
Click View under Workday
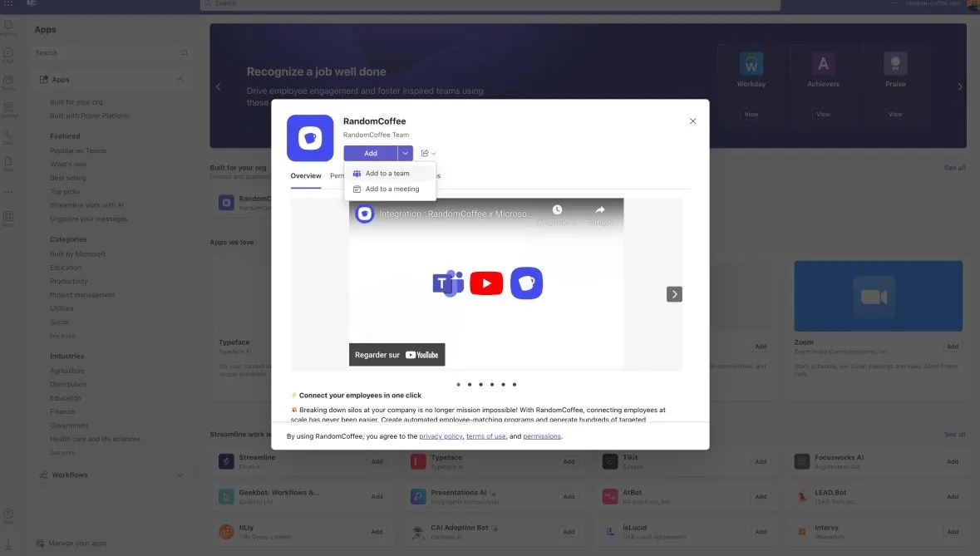click(751, 115)
